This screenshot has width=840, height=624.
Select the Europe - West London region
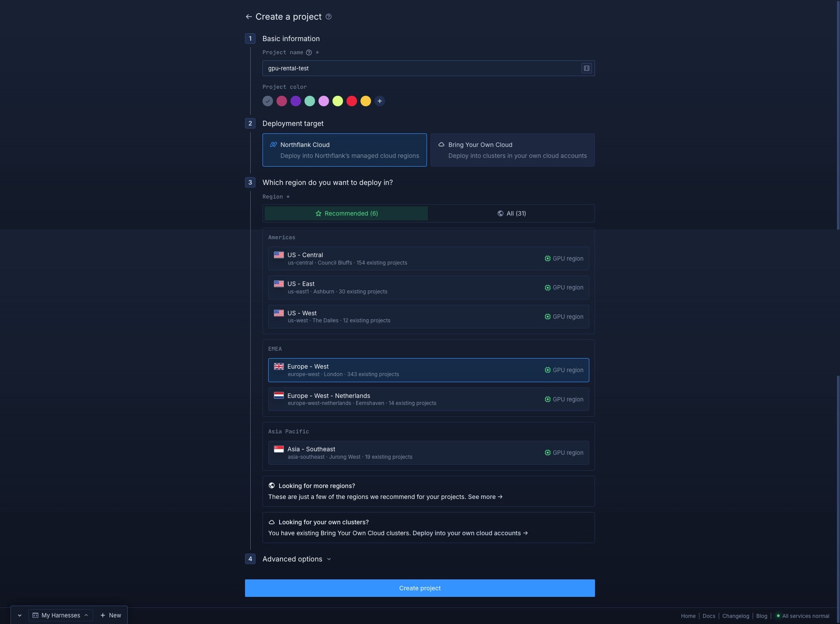(428, 370)
